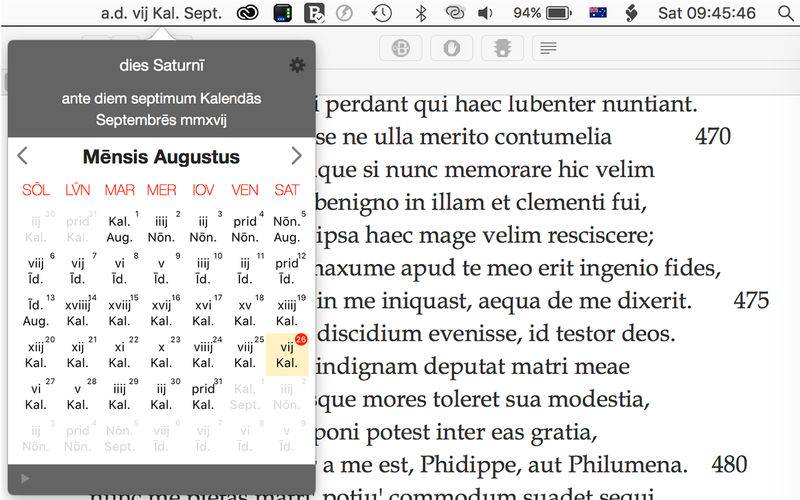This screenshot has height=500, width=800.
Task: Click the Mēnsis Augustus month title
Action: coord(161,157)
